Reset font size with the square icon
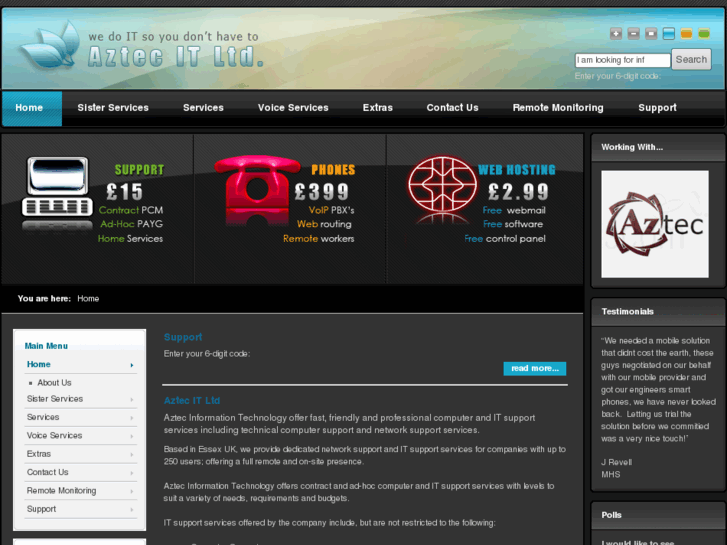This screenshot has width=727, height=545. (x=651, y=33)
